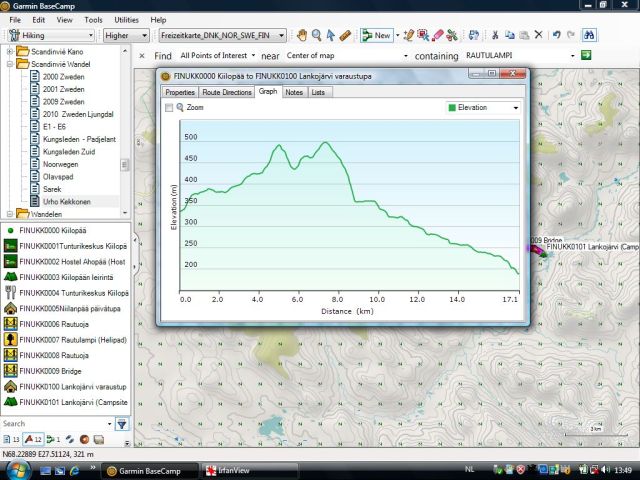
Task: Expand the Scandinavië Kano folder
Action: tap(10, 51)
